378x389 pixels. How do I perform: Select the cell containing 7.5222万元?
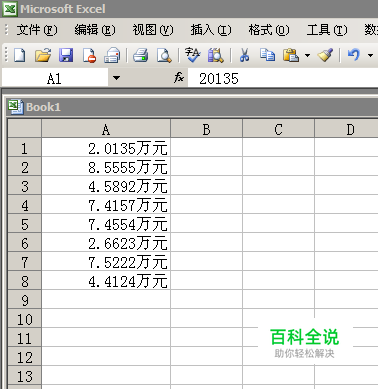coord(106,261)
